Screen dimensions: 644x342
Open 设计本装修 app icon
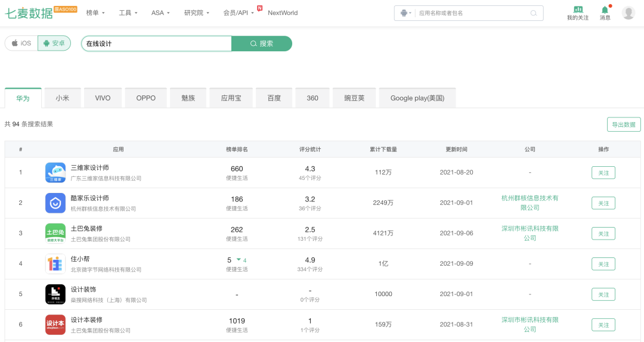click(55, 324)
